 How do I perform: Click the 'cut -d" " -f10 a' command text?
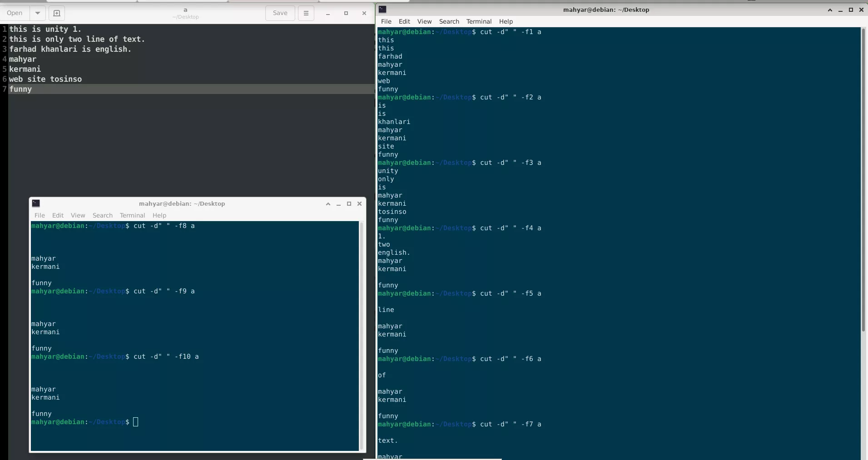pyautogui.click(x=166, y=356)
